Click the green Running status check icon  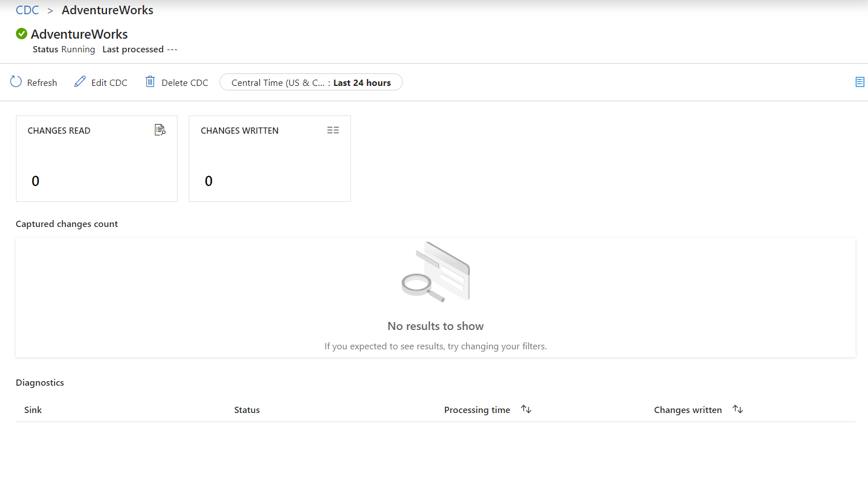click(x=21, y=34)
